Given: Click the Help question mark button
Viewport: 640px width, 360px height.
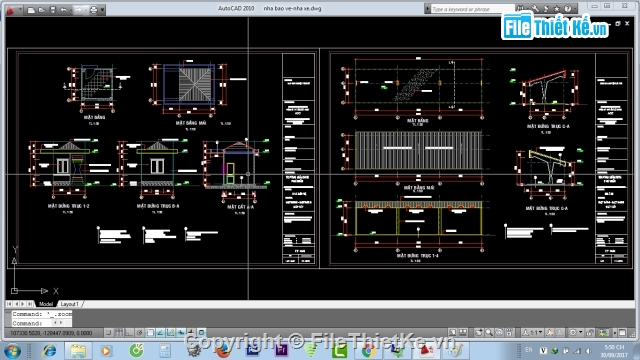Looking at the screenshot, I should (568, 9).
